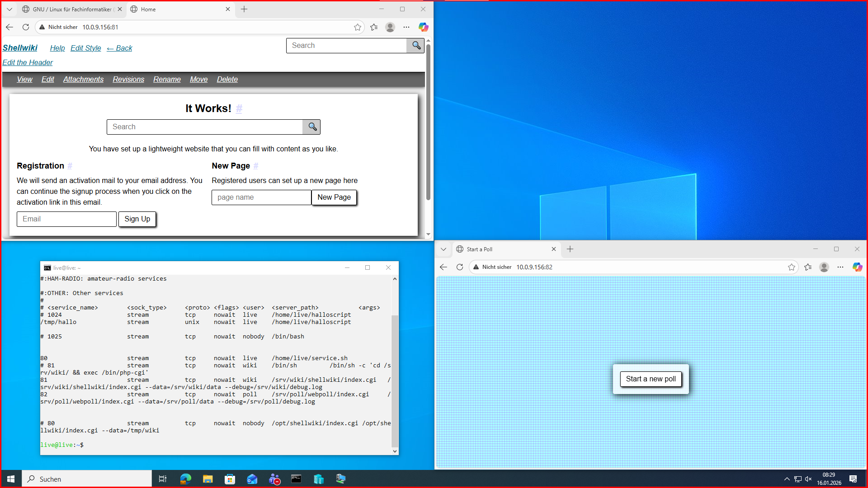The image size is (868, 488).
Task: Open the Microsoft Store taskbar icon
Action: click(x=230, y=479)
